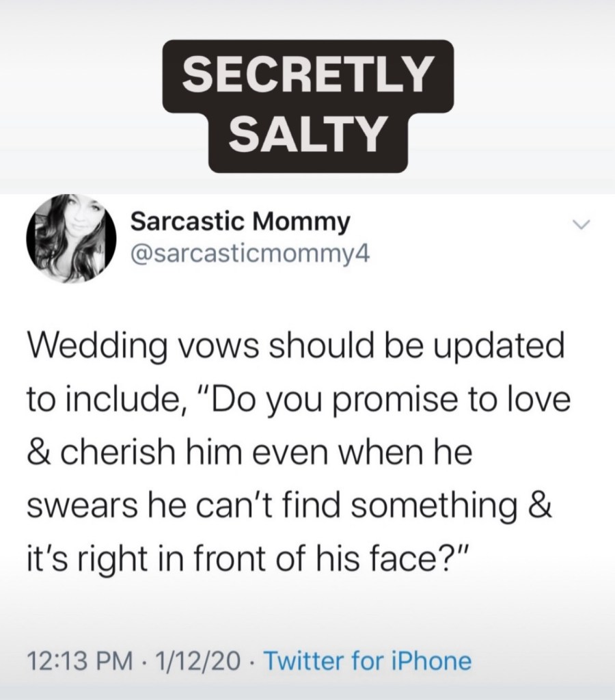This screenshot has width=615, height=700.
Task: Click the word "iPhone" in the footer
Action: click(433, 662)
